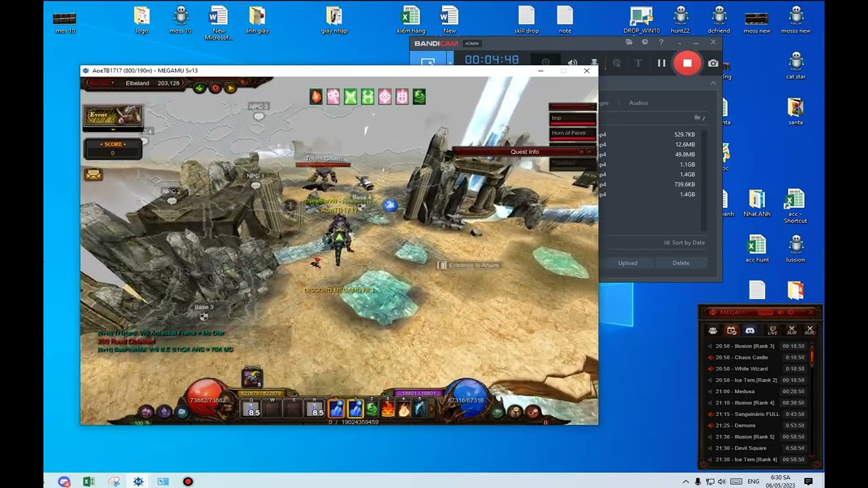
Task: Toggle Bandicam microphone icon
Action: point(594,63)
